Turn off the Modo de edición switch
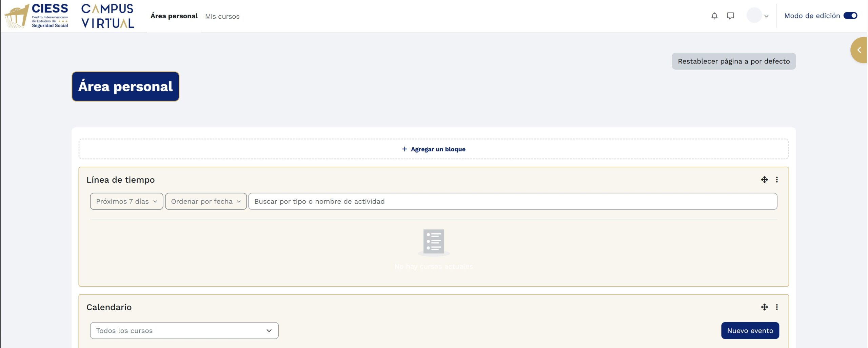 click(x=850, y=16)
